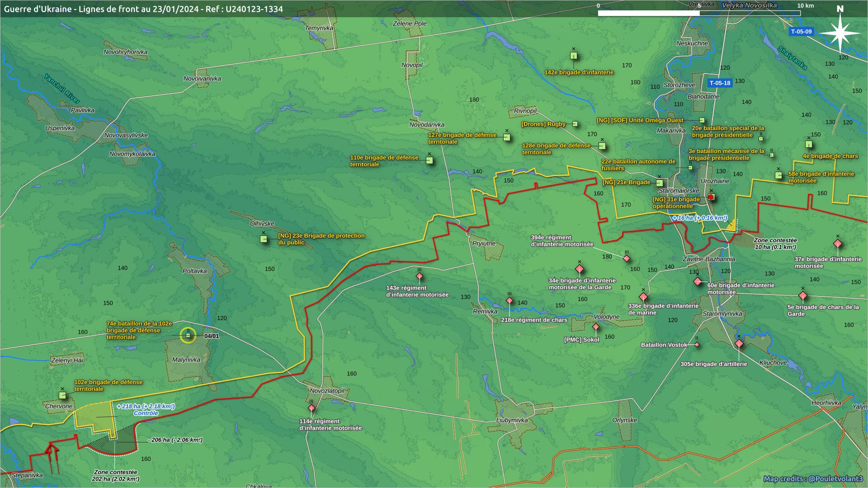Click the Unité Oméga Ouest unit marker
Viewport: 868px width, 488px height.
point(702,120)
